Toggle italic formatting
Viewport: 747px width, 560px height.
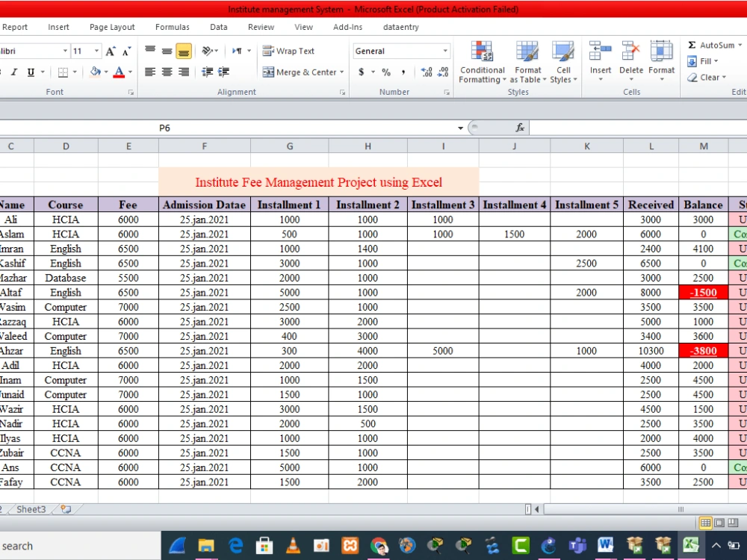coord(15,72)
